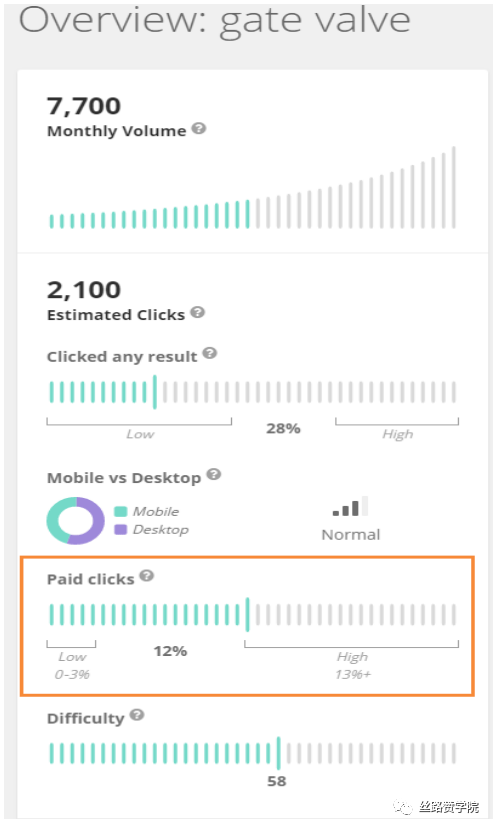Click the Mobile vs Desktop donut chart
The image size is (494, 829).
point(76,521)
